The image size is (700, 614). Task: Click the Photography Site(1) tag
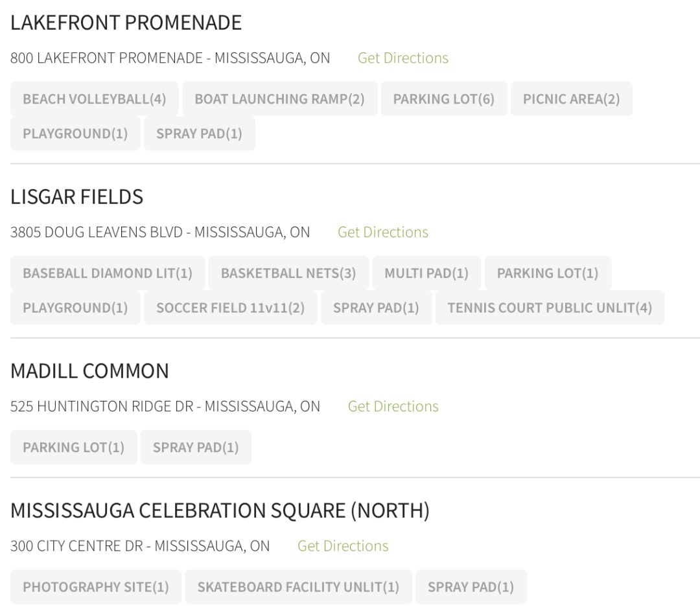96,587
